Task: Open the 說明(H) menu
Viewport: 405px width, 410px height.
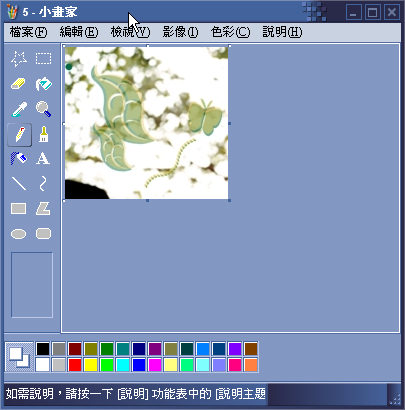Action: 282,32
